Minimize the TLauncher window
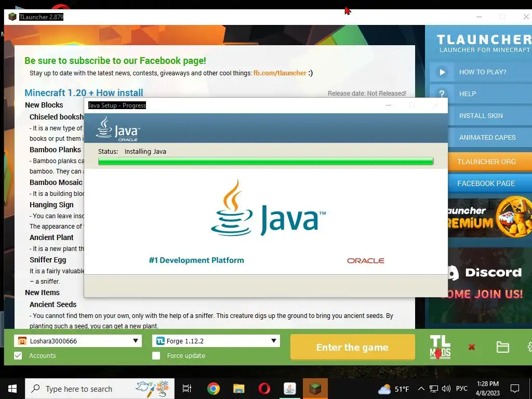The image size is (532, 399). (x=479, y=17)
